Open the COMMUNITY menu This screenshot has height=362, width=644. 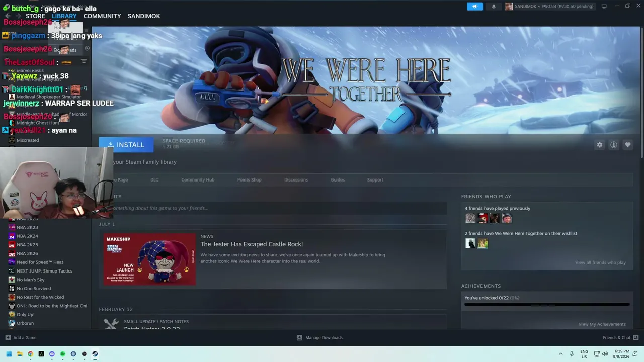pyautogui.click(x=102, y=16)
